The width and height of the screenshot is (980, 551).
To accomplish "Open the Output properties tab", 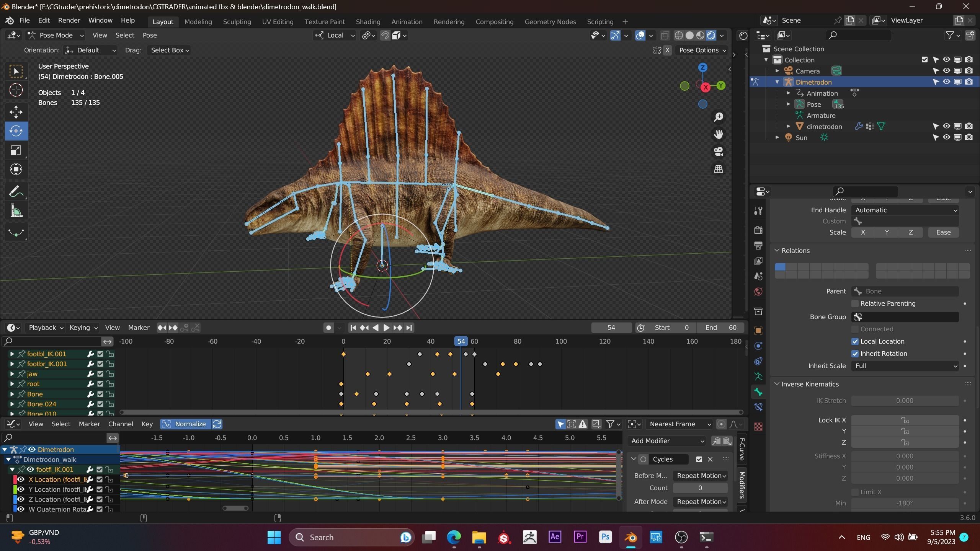I will tap(758, 245).
